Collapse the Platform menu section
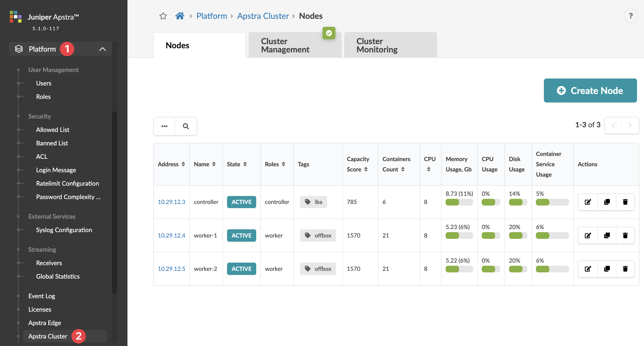644x346 pixels. [102, 49]
